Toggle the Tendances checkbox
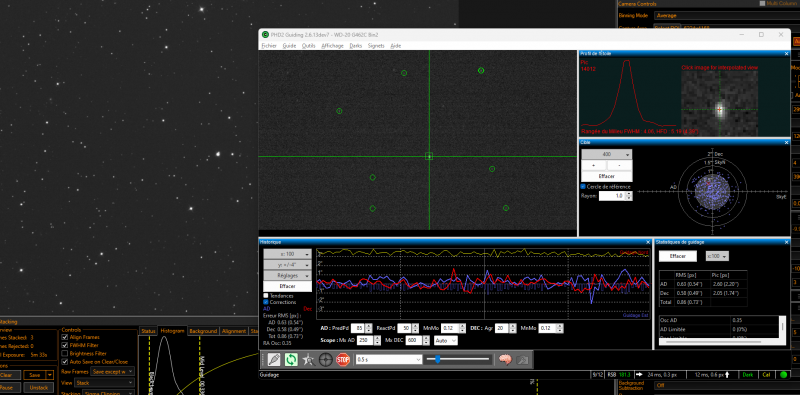Image resolution: width=800 pixels, height=395 pixels. [x=266, y=295]
